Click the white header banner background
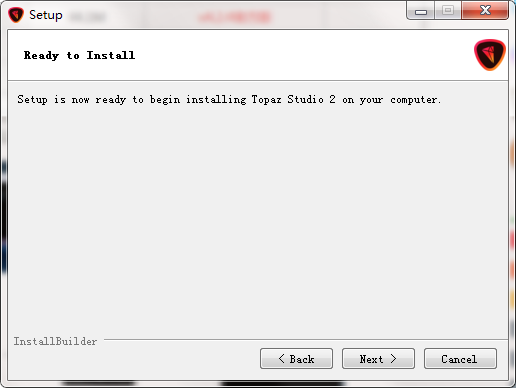 pos(300,55)
